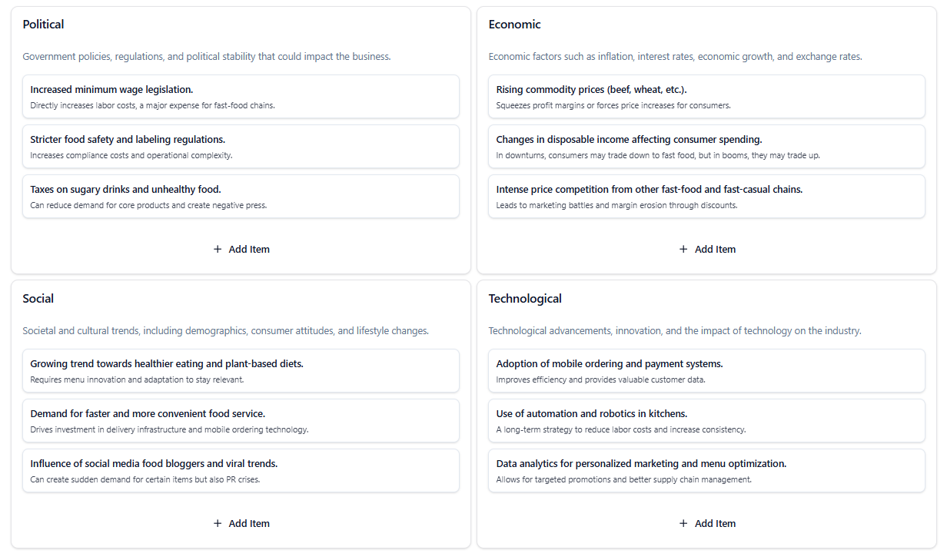Select automation and robotics in kitchens item

pyautogui.click(x=706, y=421)
